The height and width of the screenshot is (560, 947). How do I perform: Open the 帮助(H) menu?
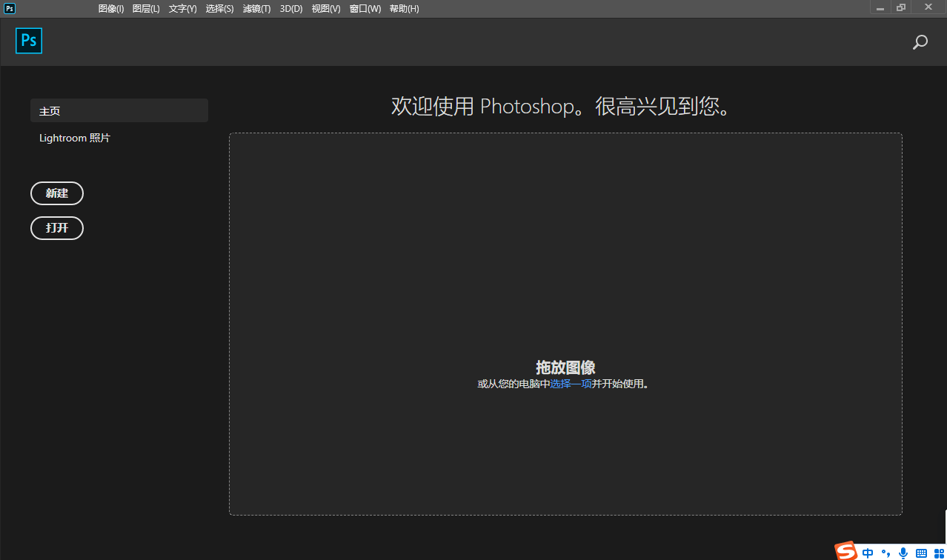pyautogui.click(x=404, y=9)
